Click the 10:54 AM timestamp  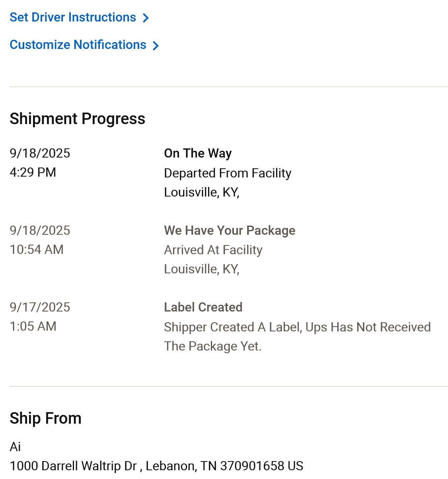coord(37,249)
